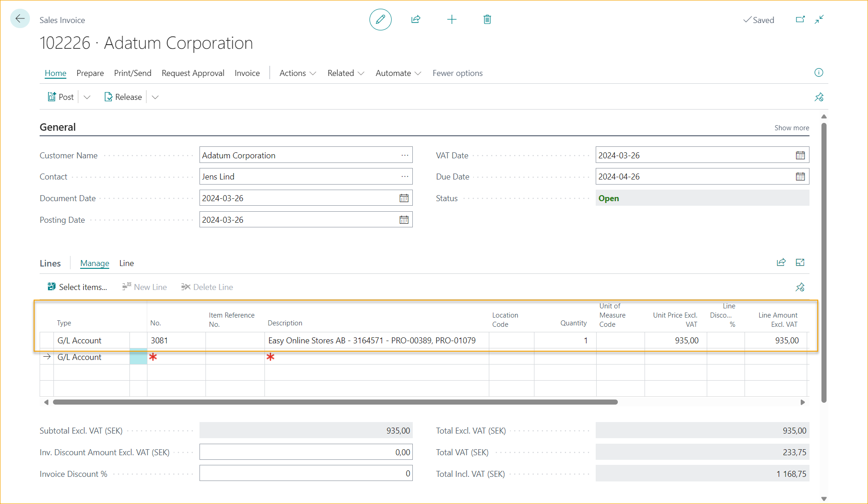Open the Automate dropdown menu
This screenshot has width=868, height=504.
[398, 73]
